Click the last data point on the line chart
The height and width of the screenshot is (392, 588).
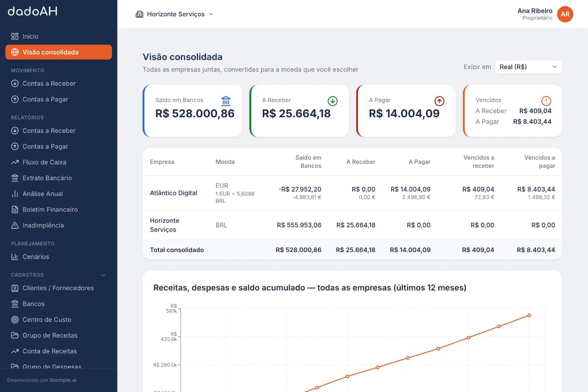coord(529,315)
